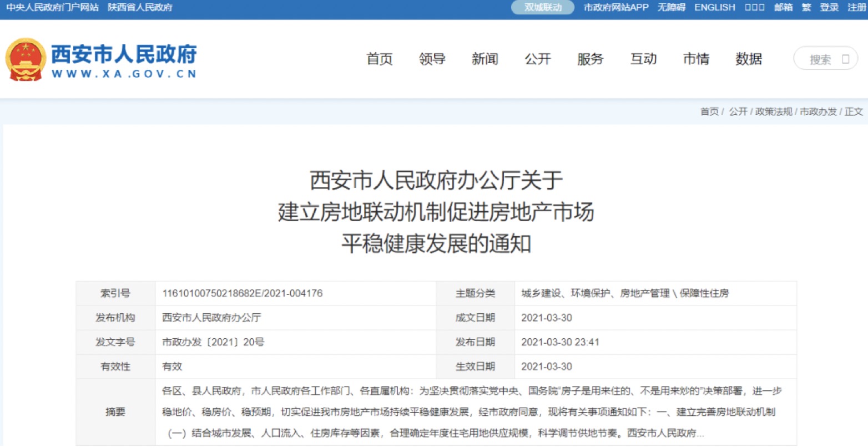This screenshot has width=868, height=448.
Task: Click the 登录 login link
Action: [x=829, y=7]
